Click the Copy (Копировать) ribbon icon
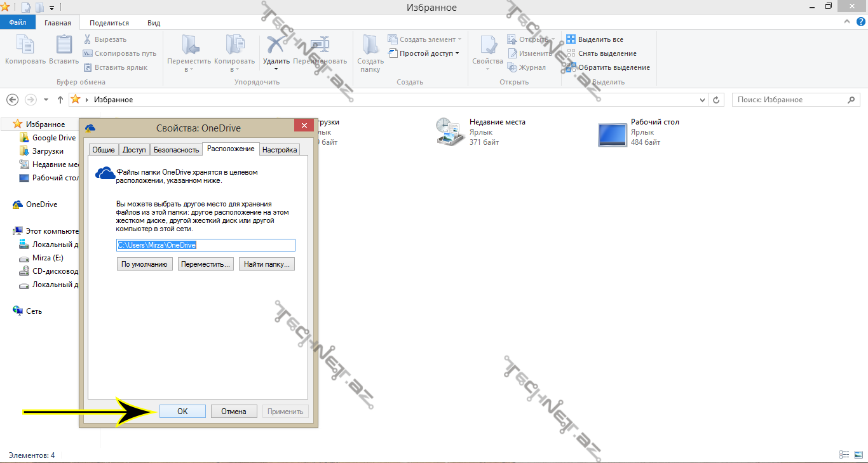Image resolution: width=868 pixels, height=463 pixels. point(25,46)
